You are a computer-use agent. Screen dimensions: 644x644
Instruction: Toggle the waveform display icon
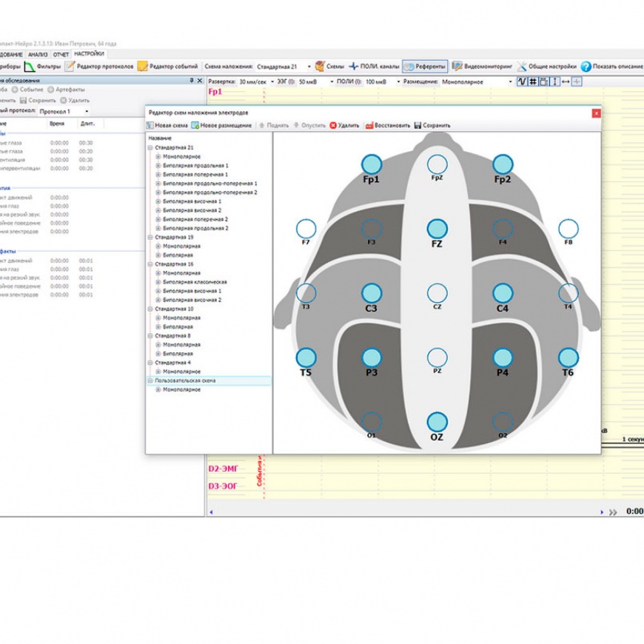tap(522, 81)
